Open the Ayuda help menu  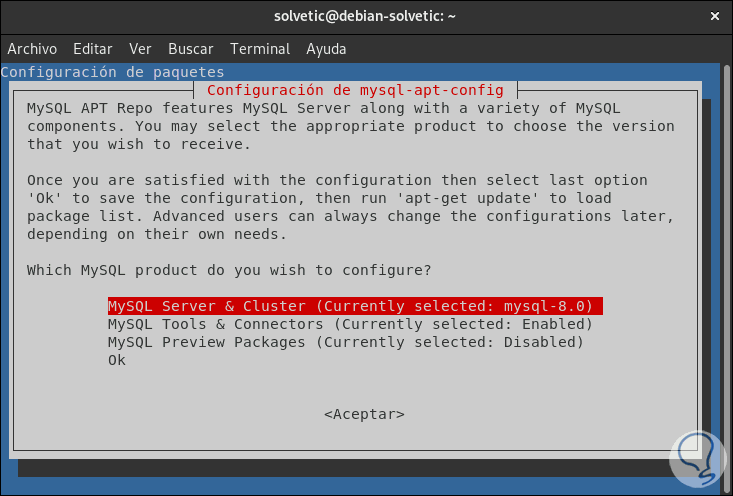326,49
